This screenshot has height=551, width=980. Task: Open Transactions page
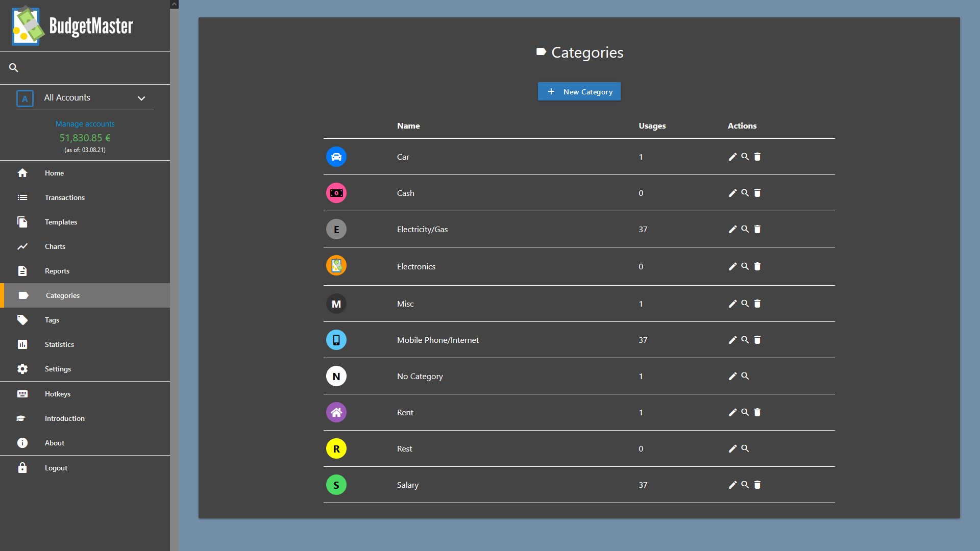(x=85, y=197)
